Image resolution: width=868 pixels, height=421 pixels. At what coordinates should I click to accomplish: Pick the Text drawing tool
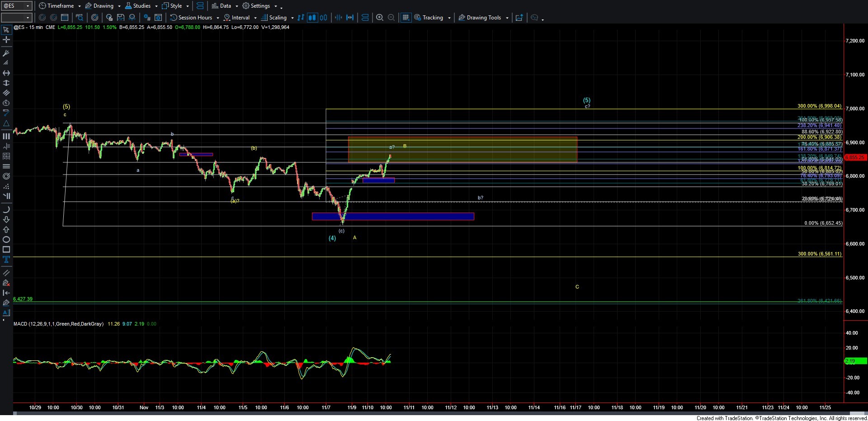click(x=6, y=260)
